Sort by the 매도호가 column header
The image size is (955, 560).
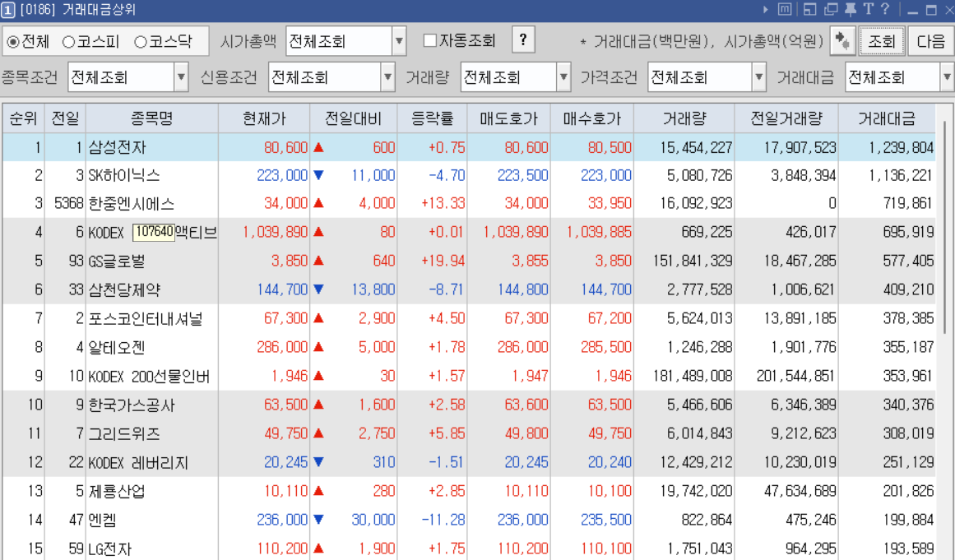coord(508,118)
